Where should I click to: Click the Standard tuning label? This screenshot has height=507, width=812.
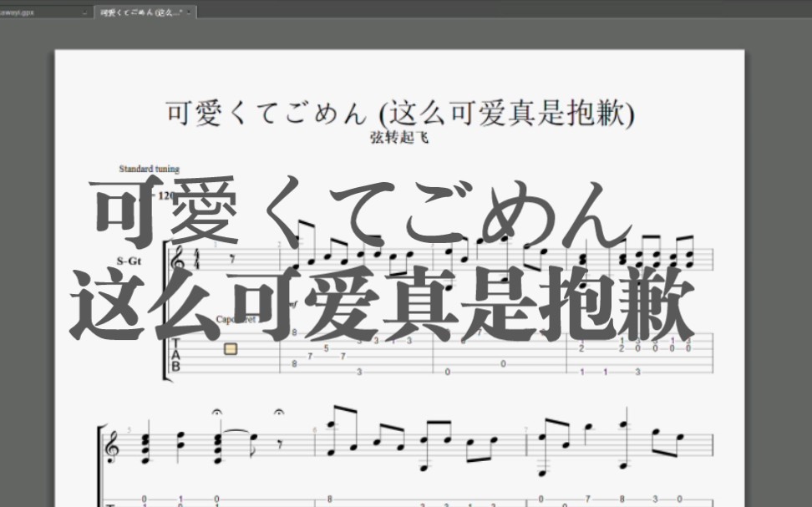pyautogui.click(x=150, y=169)
